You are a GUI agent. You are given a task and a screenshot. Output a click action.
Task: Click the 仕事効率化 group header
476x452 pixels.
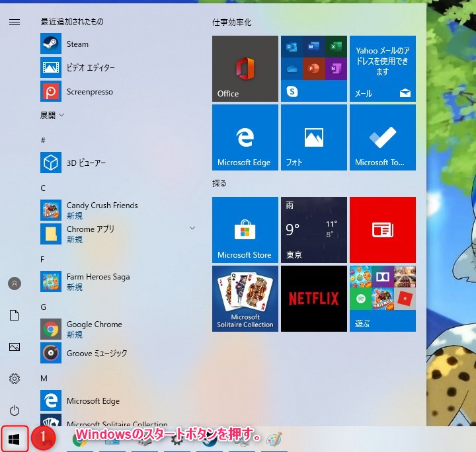click(x=232, y=22)
